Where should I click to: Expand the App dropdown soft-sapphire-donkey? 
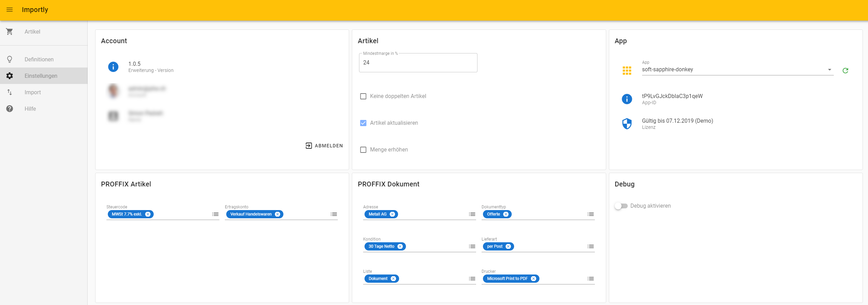[x=737, y=70]
